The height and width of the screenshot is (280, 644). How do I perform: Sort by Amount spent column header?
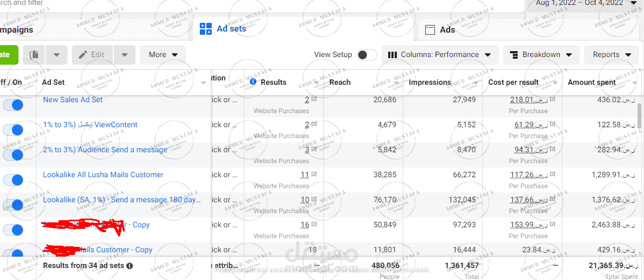tap(591, 83)
